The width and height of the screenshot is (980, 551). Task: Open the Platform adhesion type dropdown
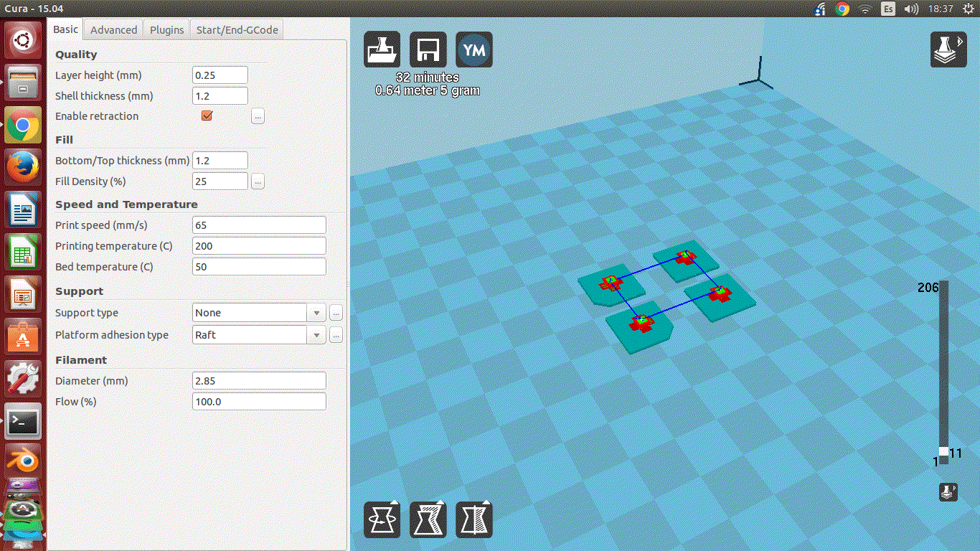tap(316, 335)
